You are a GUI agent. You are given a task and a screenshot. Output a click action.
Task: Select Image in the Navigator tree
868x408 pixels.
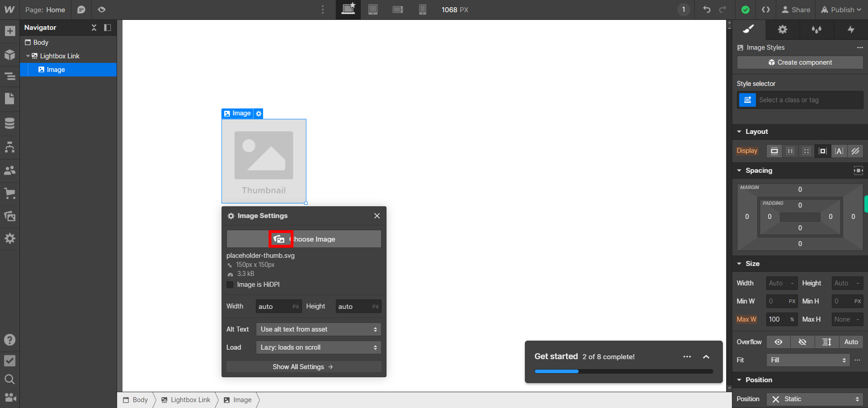tap(68, 70)
